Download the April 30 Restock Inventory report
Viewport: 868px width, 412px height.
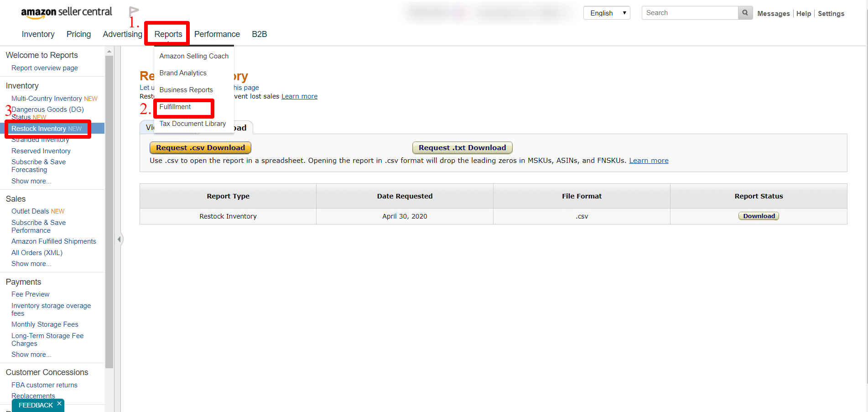pos(759,216)
